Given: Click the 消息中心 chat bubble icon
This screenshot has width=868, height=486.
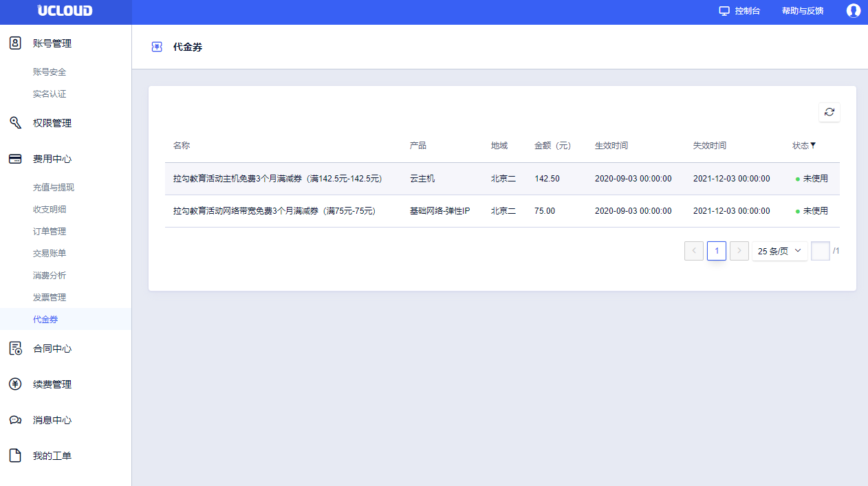Looking at the screenshot, I should [x=15, y=420].
